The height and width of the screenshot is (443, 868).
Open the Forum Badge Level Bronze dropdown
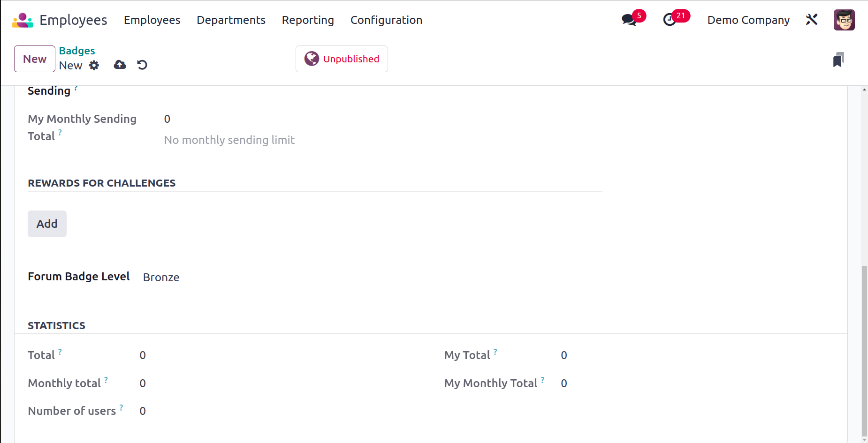161,278
